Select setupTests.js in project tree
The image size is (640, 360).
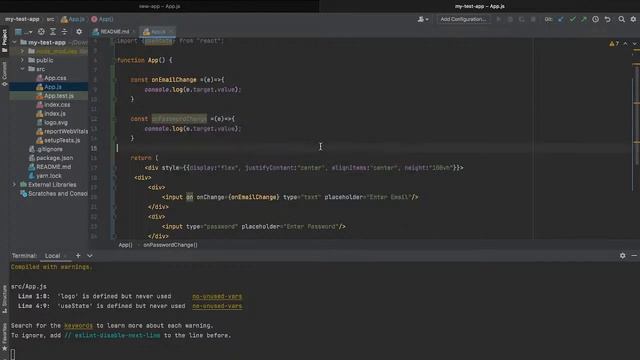click(58, 140)
